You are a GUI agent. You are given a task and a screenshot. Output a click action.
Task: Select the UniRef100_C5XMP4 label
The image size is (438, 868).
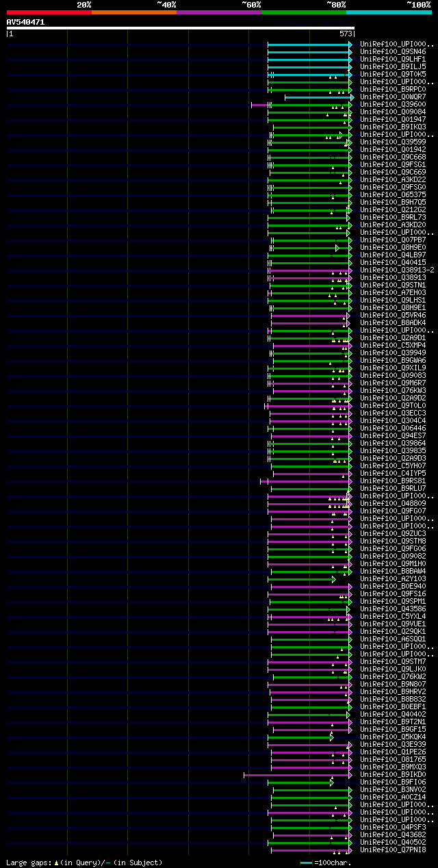coord(393,345)
